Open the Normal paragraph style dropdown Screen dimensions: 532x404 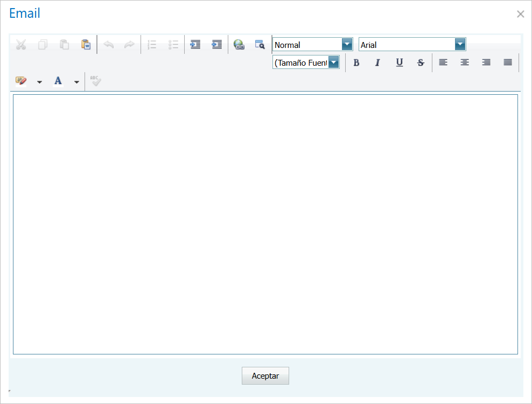click(347, 44)
